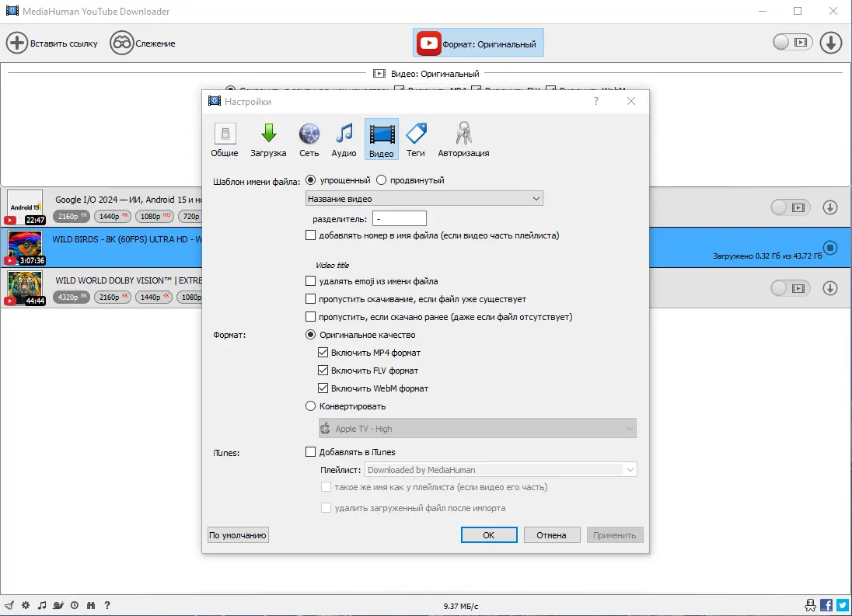
Task: Click the snail speed-limit icon in status bar
Action: [x=58, y=604]
